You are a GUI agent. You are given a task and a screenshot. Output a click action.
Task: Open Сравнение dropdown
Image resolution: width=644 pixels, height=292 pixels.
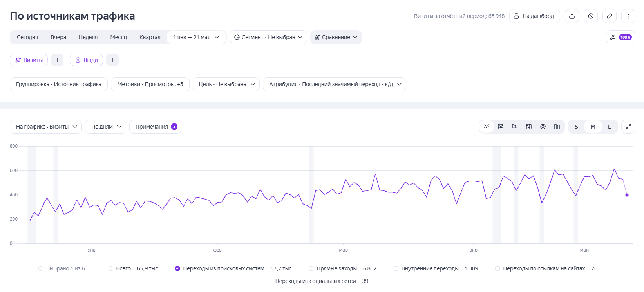[x=336, y=37]
